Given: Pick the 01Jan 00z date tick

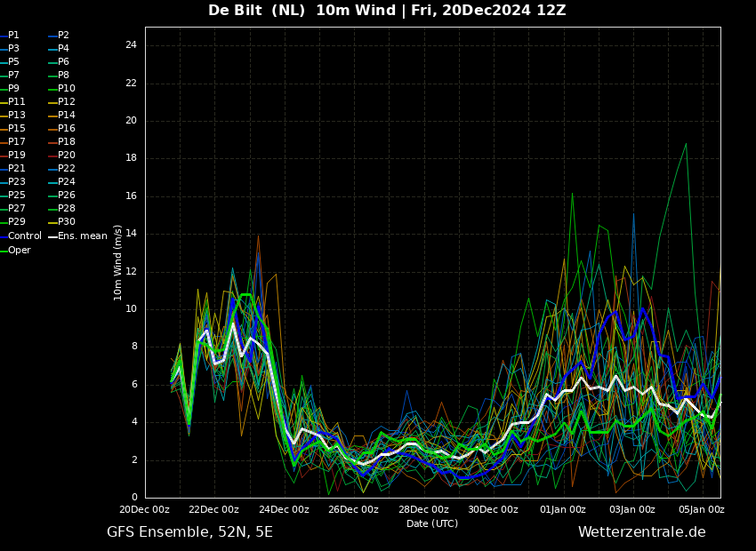Looking at the screenshot, I should point(563,509).
